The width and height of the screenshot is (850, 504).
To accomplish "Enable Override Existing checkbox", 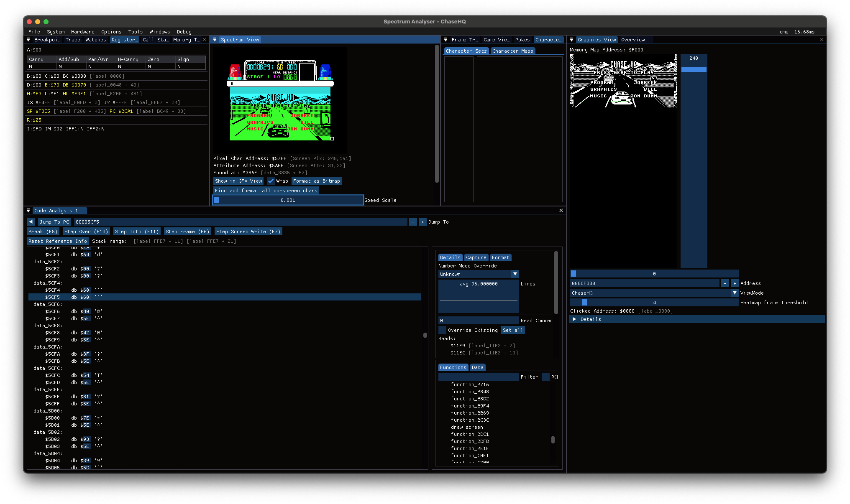I will click(x=442, y=330).
